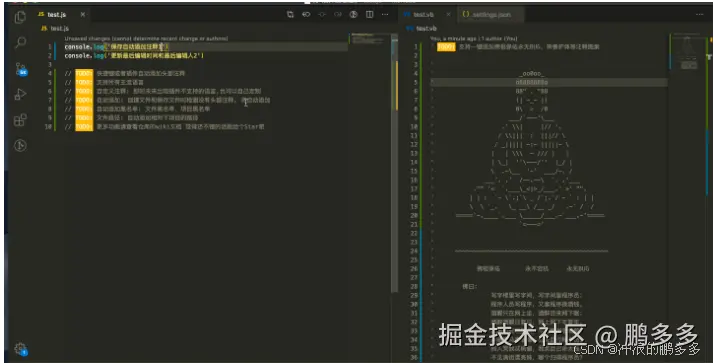Screen dimensions: 713x363
Task: Close the test.js tab
Action: pos(83,15)
